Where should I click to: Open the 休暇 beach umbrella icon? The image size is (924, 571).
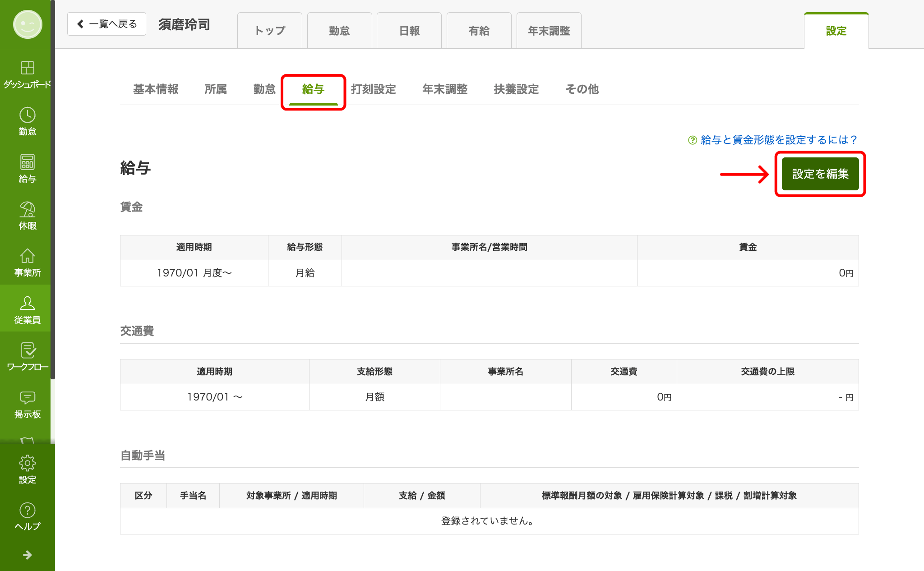pos(27,210)
